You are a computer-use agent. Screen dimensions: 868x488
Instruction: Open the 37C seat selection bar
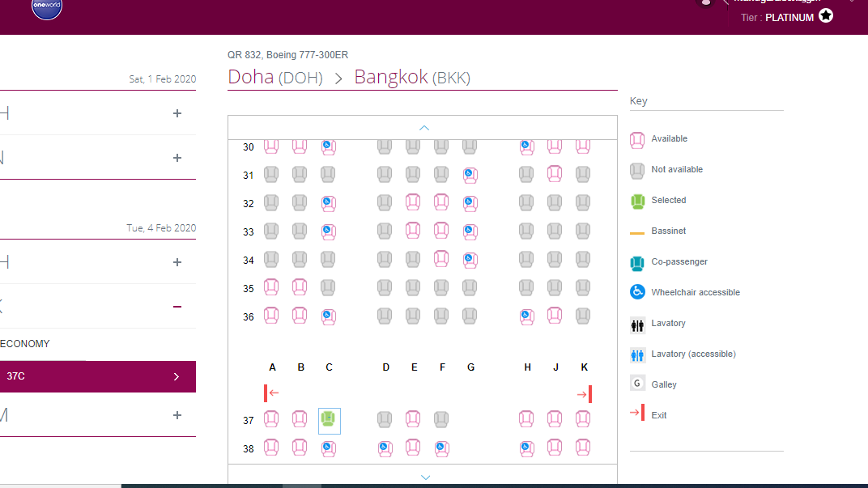[98, 377]
